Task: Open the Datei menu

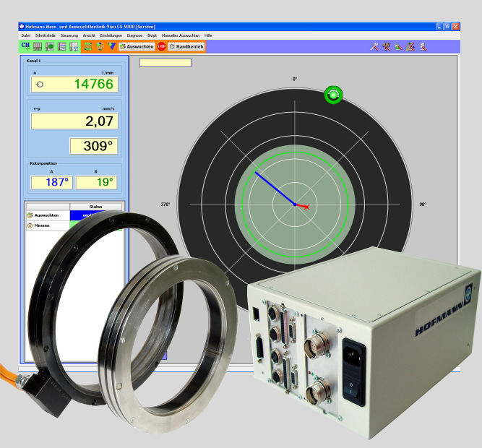Action: [26, 35]
